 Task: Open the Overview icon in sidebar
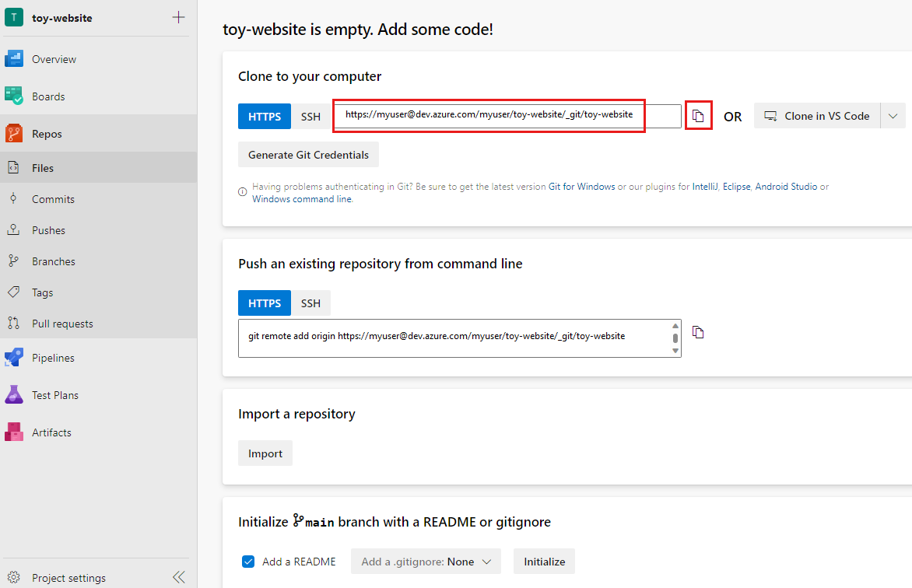point(14,59)
